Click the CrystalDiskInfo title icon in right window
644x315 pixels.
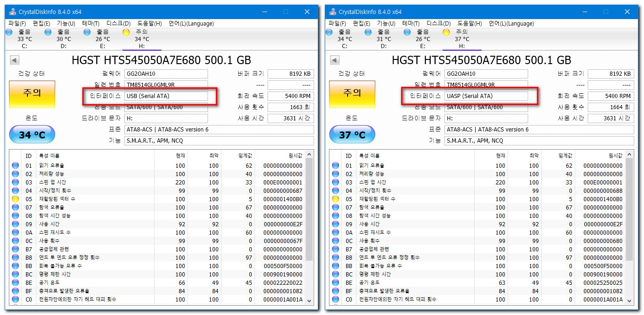point(333,12)
